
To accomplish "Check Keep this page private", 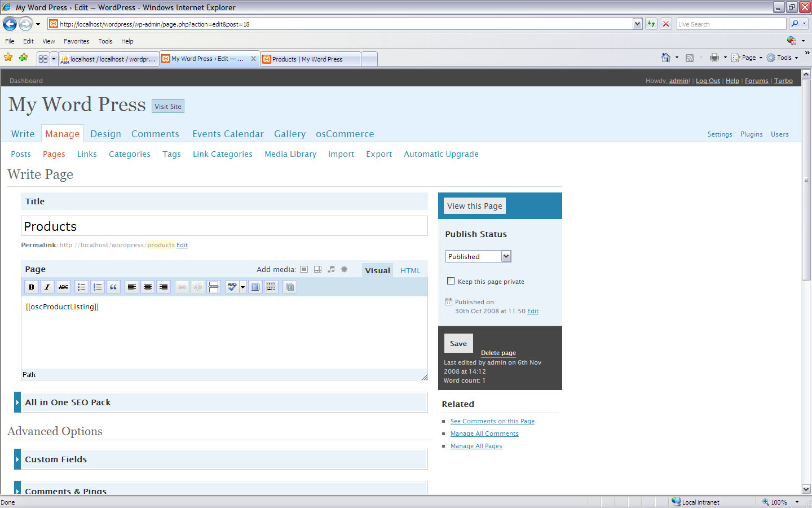I will [451, 281].
